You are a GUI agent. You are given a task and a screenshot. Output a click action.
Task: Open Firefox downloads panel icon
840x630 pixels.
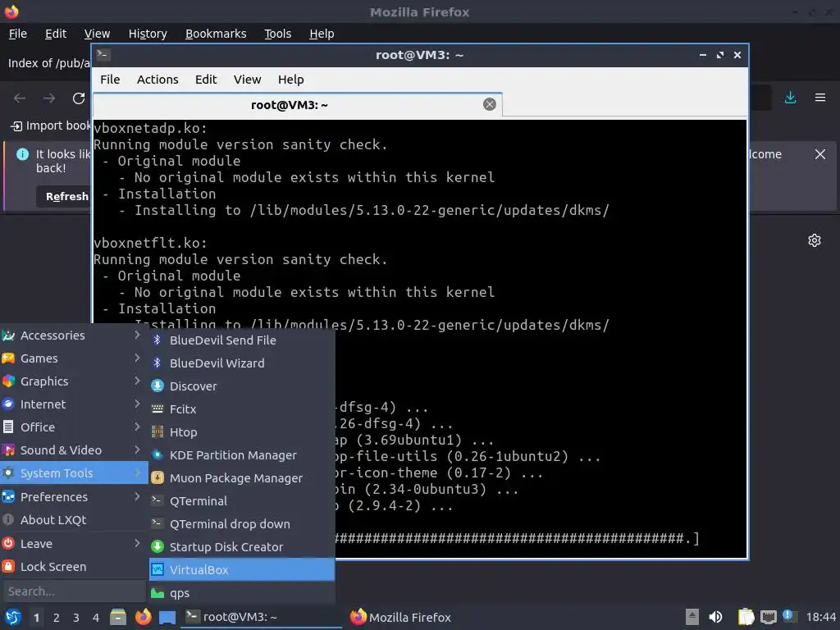tap(790, 98)
